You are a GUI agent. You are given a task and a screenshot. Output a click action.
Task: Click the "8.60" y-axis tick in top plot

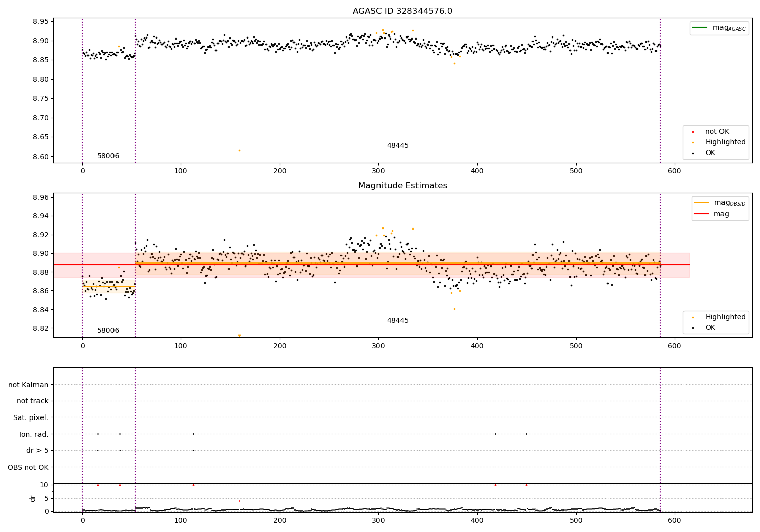pos(41,157)
